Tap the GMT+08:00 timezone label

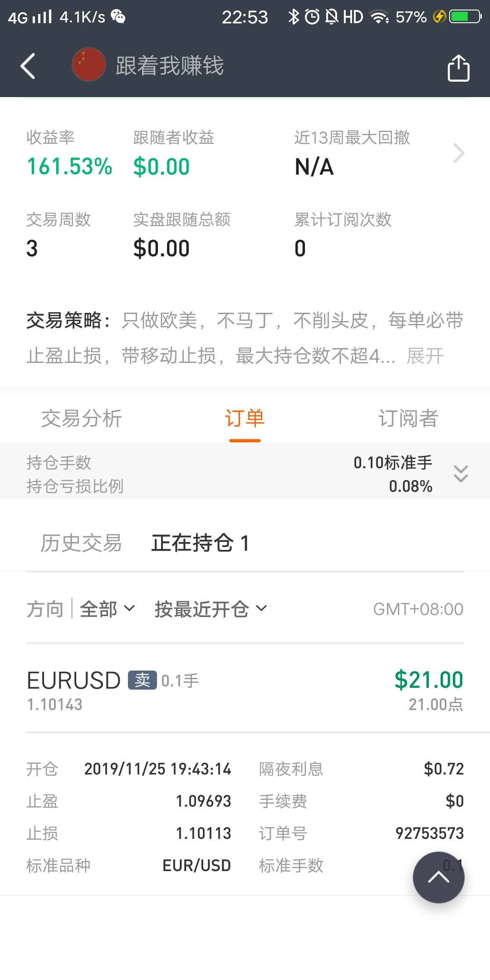[x=418, y=609]
